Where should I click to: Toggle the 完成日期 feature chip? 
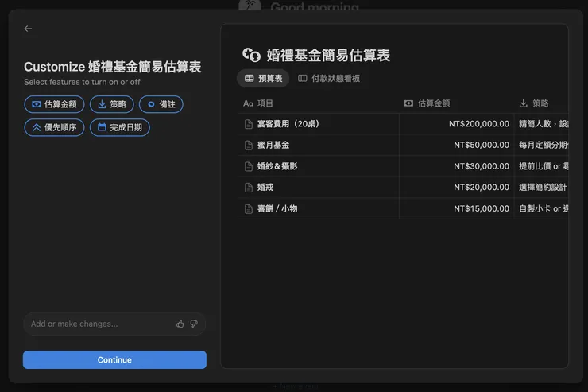[120, 127]
